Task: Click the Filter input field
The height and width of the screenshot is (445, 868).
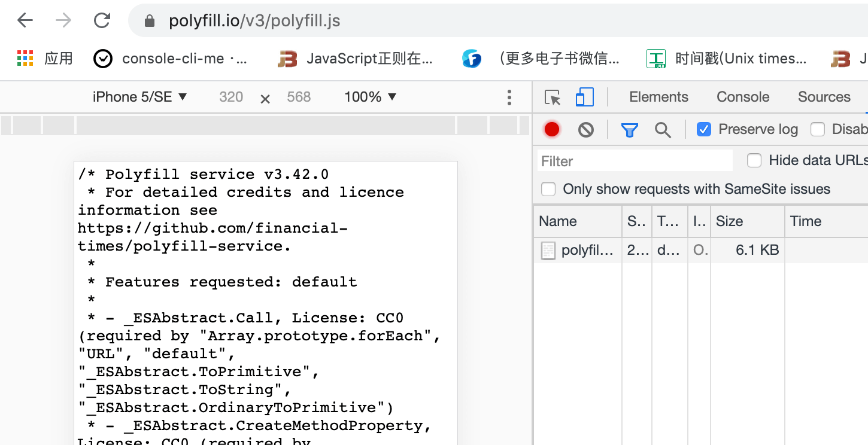Action: tap(635, 161)
